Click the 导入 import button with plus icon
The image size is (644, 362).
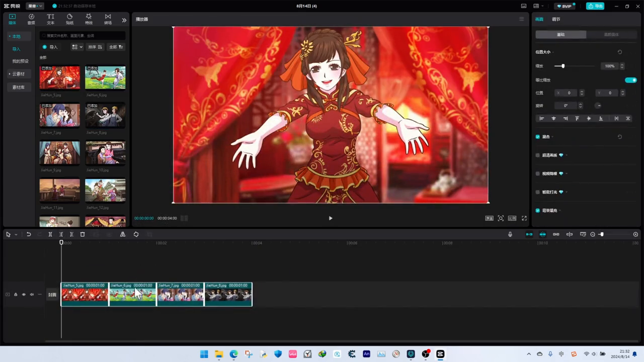50,47
